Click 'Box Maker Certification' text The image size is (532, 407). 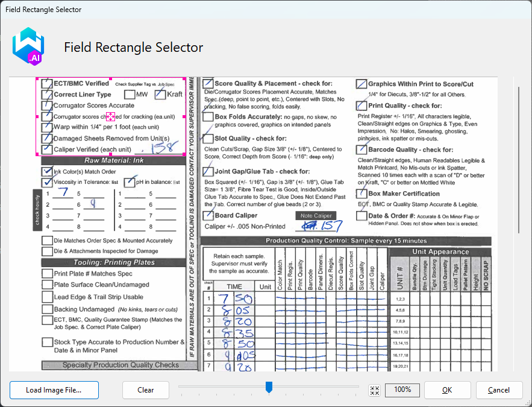pos(404,194)
